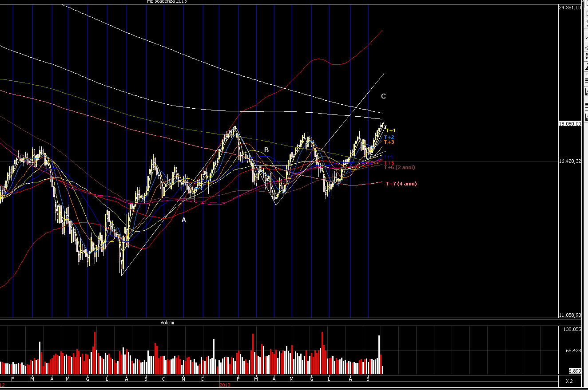The image size is (588, 390).
Task: Click the 'T+7 (4 anni)' label
Action: (x=401, y=184)
